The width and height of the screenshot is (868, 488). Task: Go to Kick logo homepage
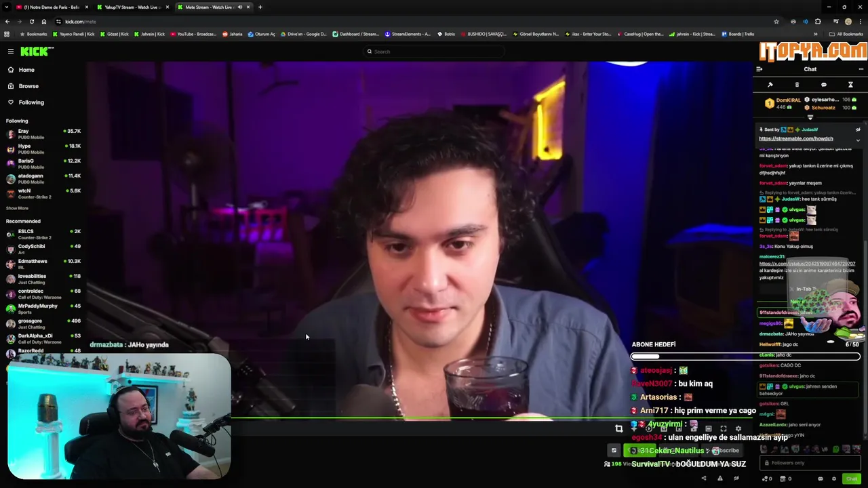pos(37,52)
